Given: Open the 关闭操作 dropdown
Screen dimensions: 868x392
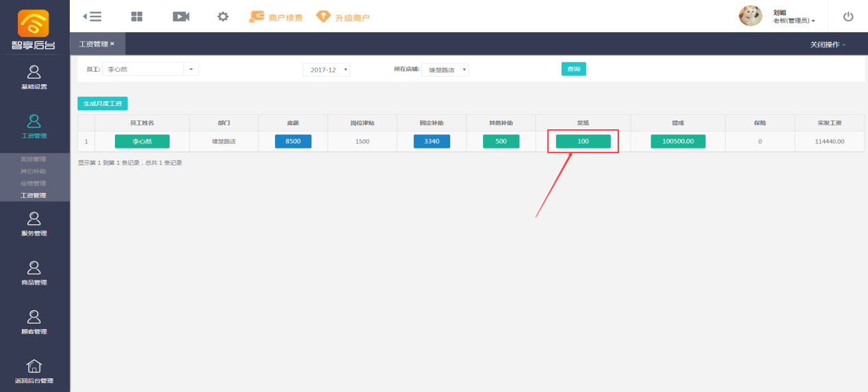Looking at the screenshot, I should [x=828, y=44].
